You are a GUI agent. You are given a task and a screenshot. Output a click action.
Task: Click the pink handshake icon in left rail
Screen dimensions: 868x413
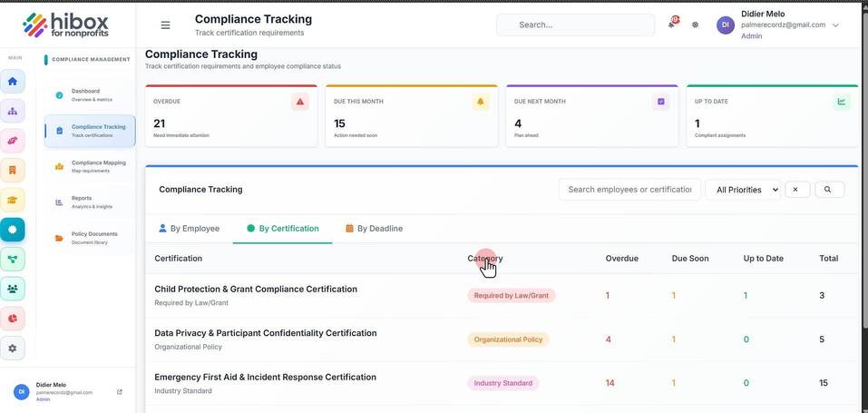pos(12,141)
